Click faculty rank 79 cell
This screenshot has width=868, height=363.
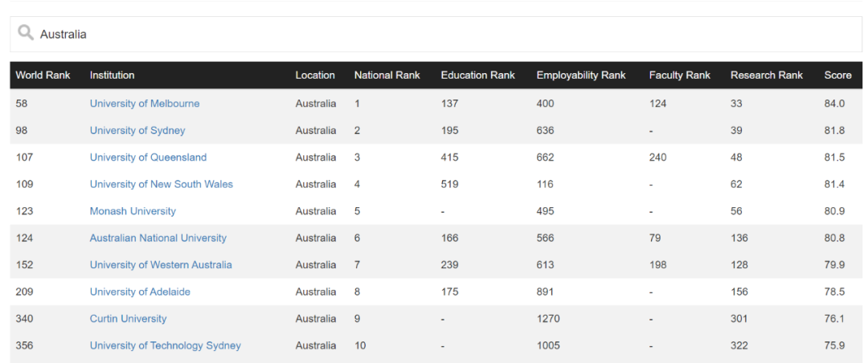(x=655, y=238)
